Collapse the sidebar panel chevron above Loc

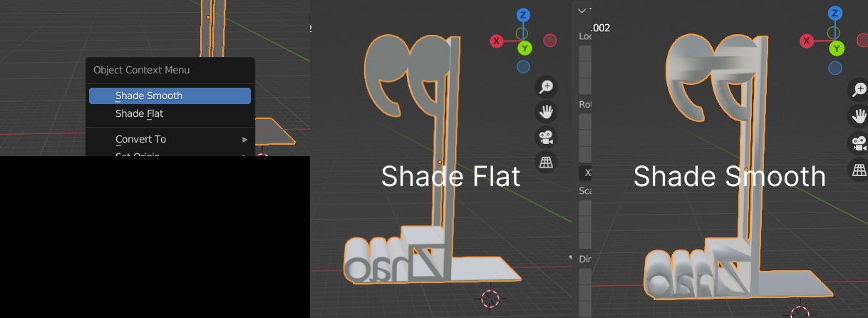[x=582, y=11]
